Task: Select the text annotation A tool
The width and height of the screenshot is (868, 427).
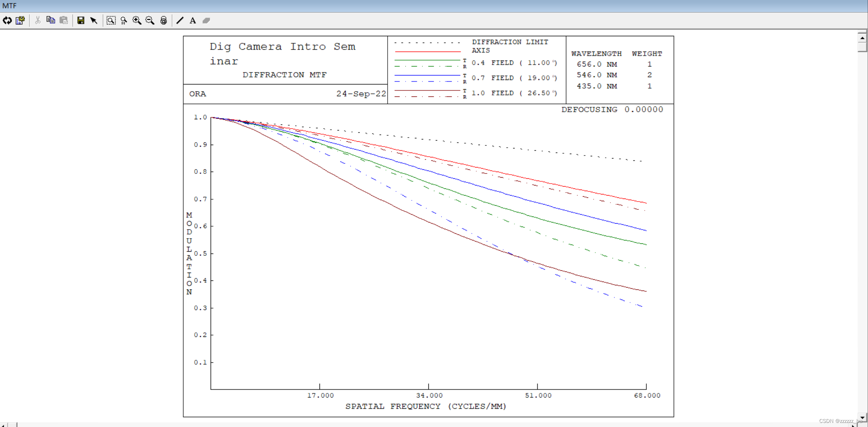Action: click(x=193, y=21)
